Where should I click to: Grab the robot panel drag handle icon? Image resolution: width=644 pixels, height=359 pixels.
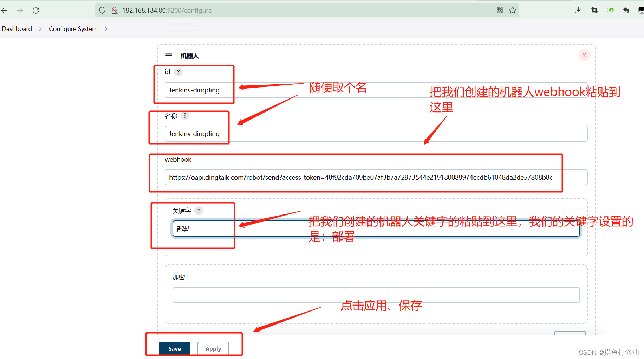click(x=169, y=56)
